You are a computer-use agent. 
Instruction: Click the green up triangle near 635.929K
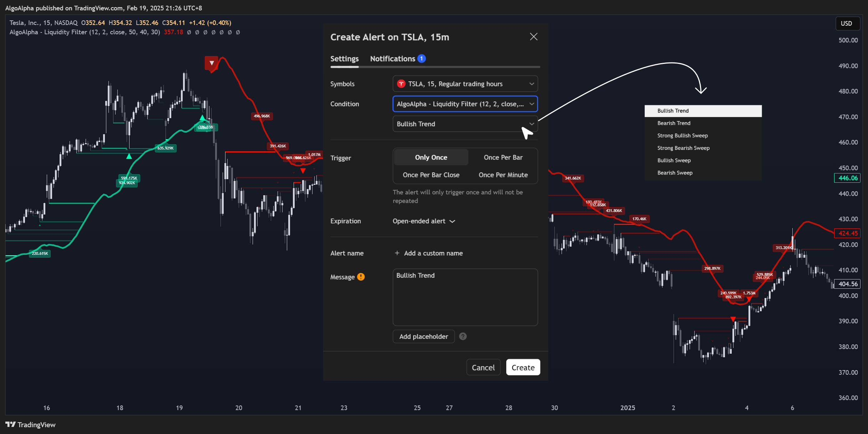(x=129, y=156)
